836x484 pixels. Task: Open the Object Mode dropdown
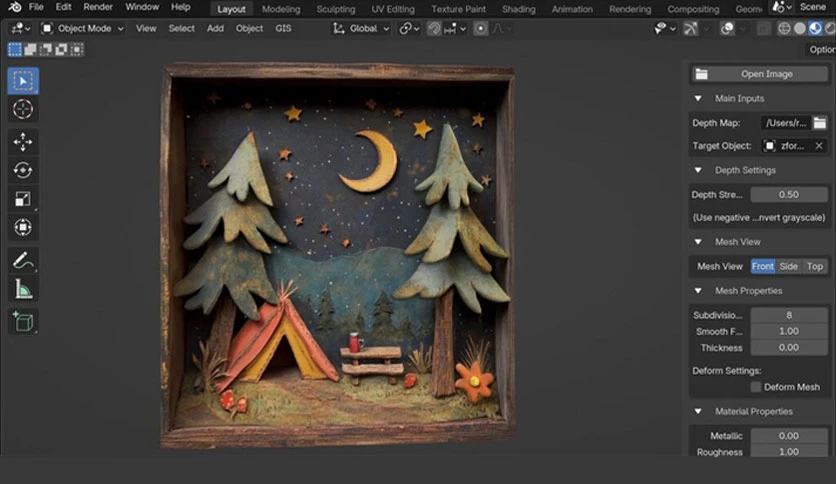coord(83,28)
